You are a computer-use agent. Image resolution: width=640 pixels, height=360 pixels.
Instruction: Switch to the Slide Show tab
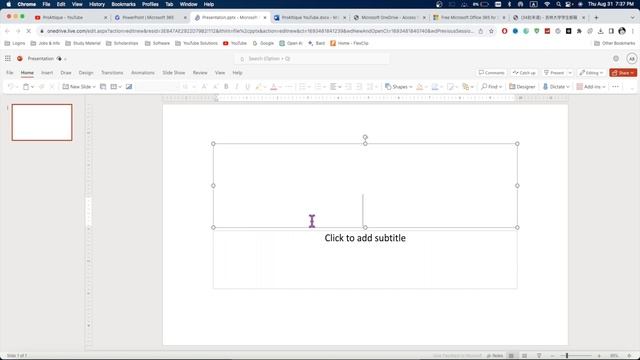[173, 73]
